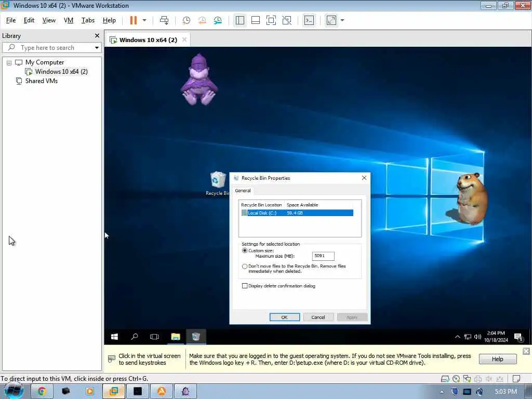
Task: Click the hard disk status icon
Action: [x=445, y=379]
